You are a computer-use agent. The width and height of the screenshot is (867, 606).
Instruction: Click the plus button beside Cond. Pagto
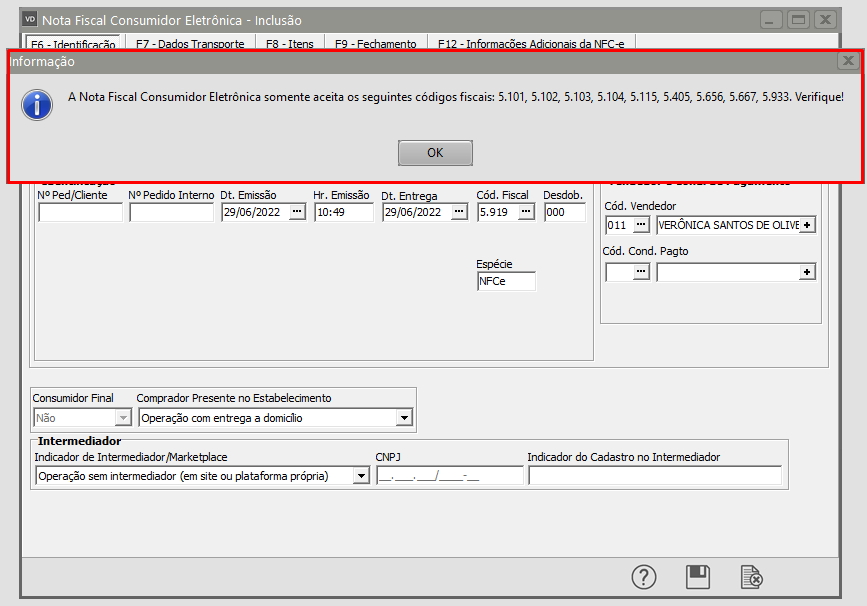tap(808, 271)
